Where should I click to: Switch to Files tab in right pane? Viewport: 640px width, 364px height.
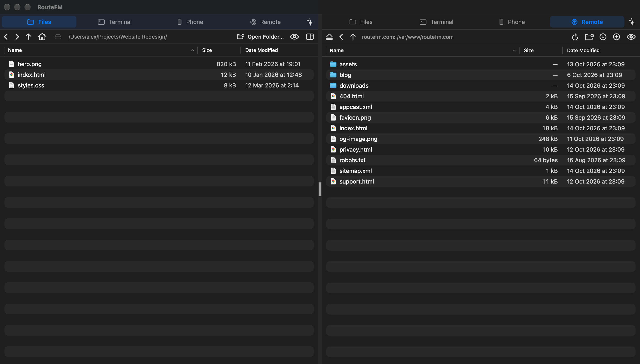(361, 22)
